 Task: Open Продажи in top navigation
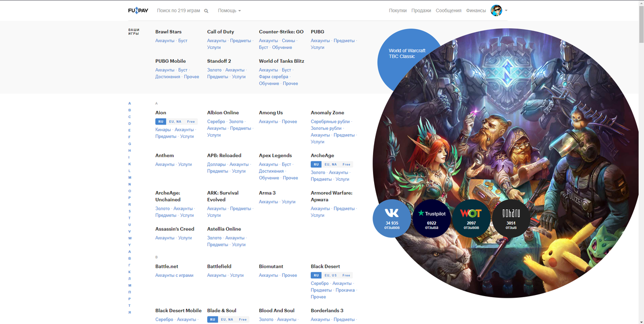tap(421, 11)
